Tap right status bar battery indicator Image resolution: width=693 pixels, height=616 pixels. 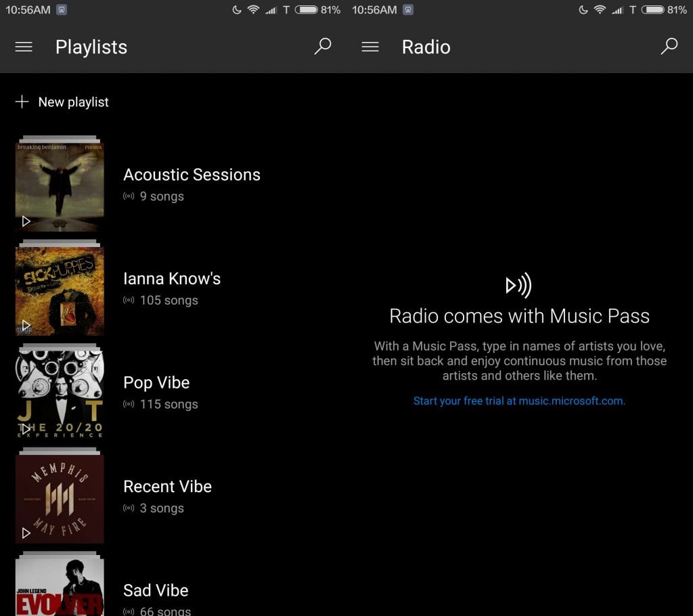(x=653, y=9)
